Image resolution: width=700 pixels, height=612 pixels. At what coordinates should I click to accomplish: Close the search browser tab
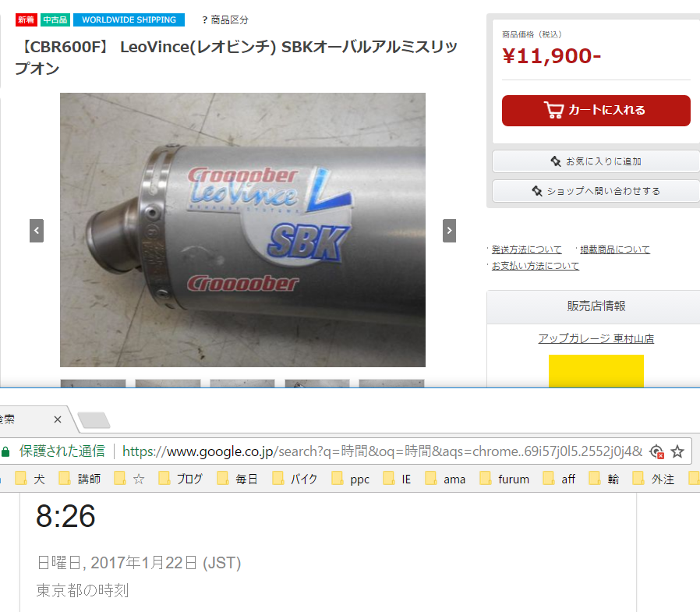click(x=58, y=419)
